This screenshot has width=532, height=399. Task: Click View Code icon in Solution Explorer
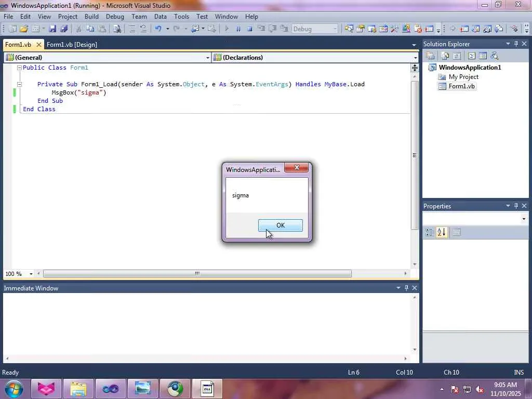(472, 56)
